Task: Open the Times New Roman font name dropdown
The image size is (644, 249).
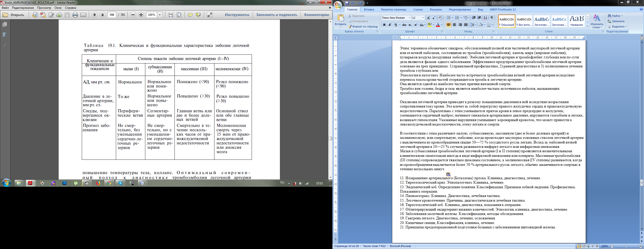Action: click(x=410, y=18)
